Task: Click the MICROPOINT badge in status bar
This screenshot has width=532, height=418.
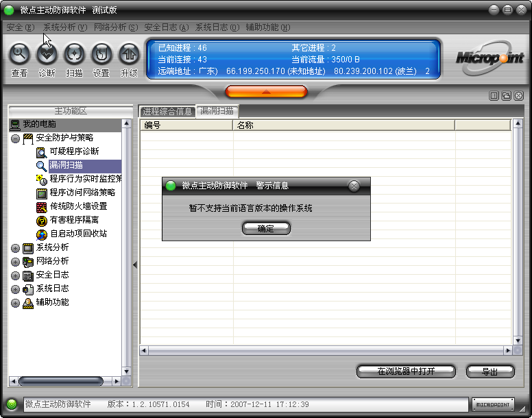Action: coord(493,404)
